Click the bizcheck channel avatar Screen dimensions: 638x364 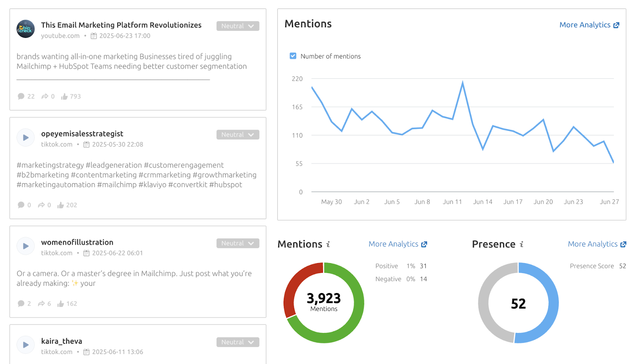pos(25,29)
